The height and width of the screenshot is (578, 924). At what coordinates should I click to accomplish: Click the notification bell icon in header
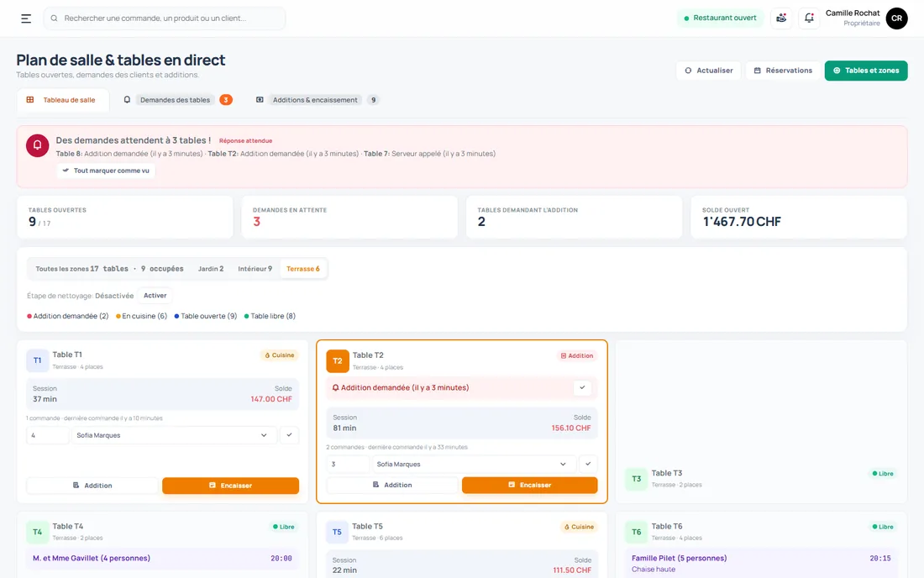pyautogui.click(x=808, y=18)
